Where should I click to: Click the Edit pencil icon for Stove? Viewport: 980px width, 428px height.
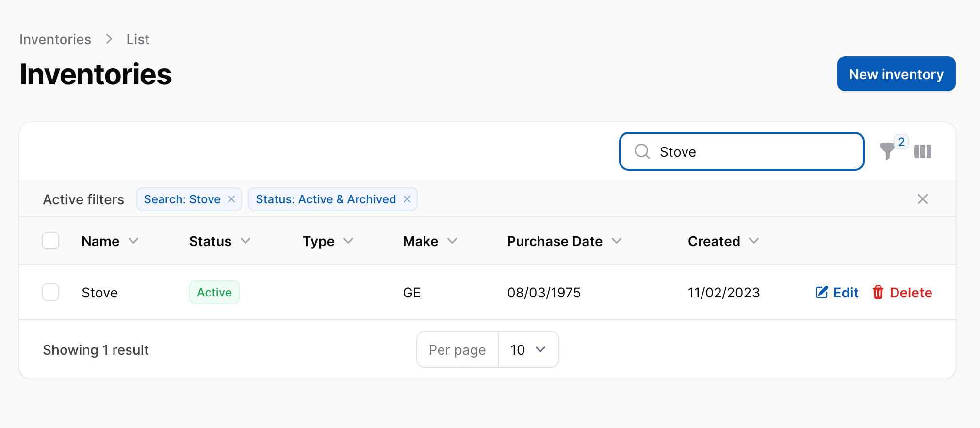[x=821, y=292]
